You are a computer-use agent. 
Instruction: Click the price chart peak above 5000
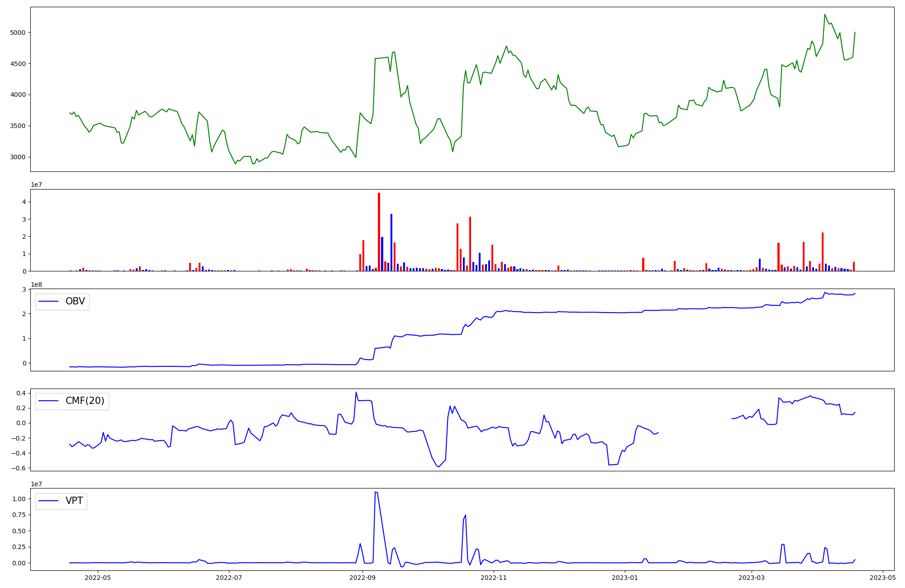point(825,14)
